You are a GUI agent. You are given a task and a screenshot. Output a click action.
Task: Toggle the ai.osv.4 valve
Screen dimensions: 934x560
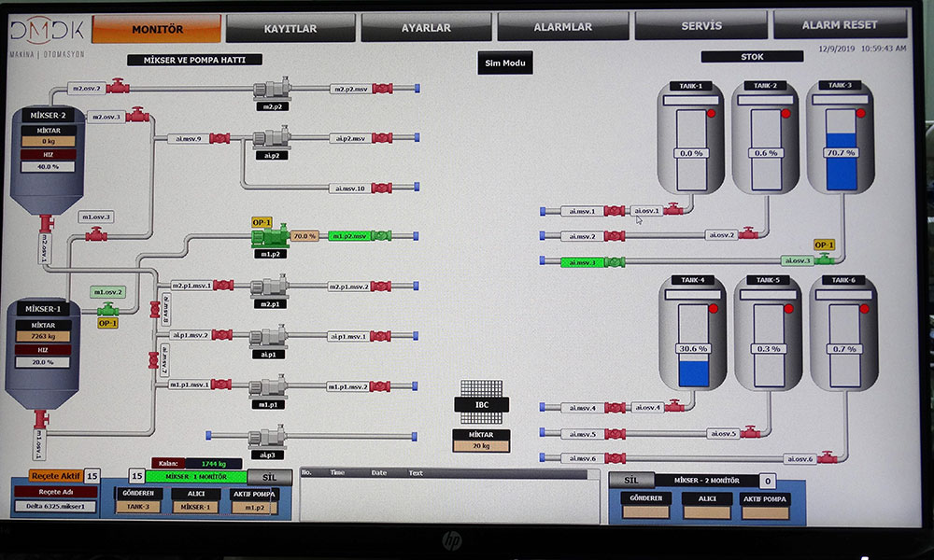(x=674, y=406)
